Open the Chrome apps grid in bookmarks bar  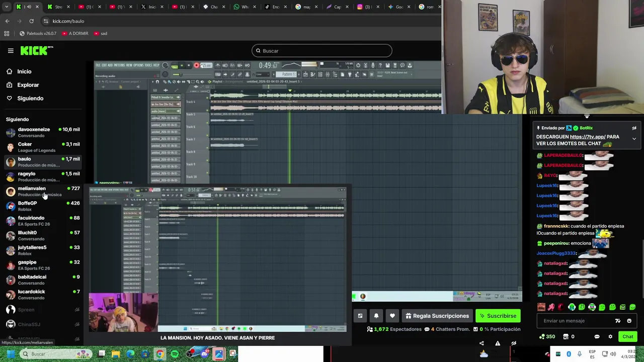click(7, 33)
